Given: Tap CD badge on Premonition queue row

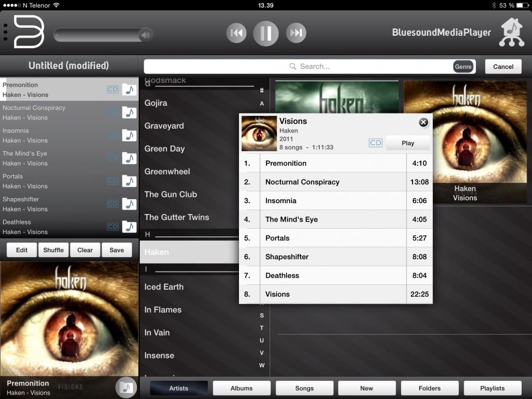Looking at the screenshot, I should tap(112, 90).
